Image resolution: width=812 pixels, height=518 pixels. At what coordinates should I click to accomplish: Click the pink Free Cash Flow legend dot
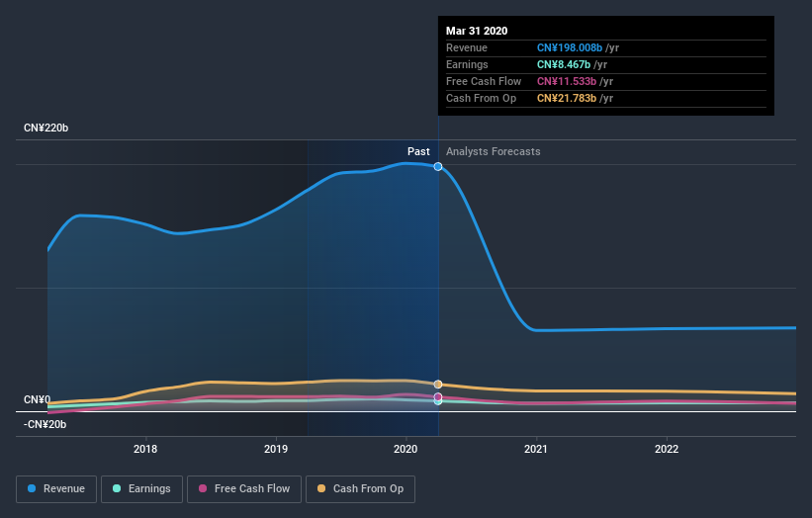point(203,488)
